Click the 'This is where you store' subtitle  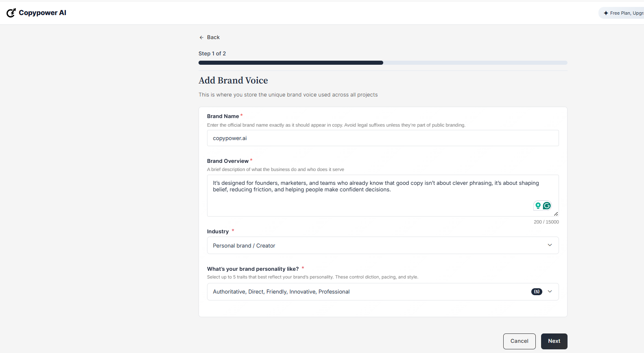coord(288,95)
